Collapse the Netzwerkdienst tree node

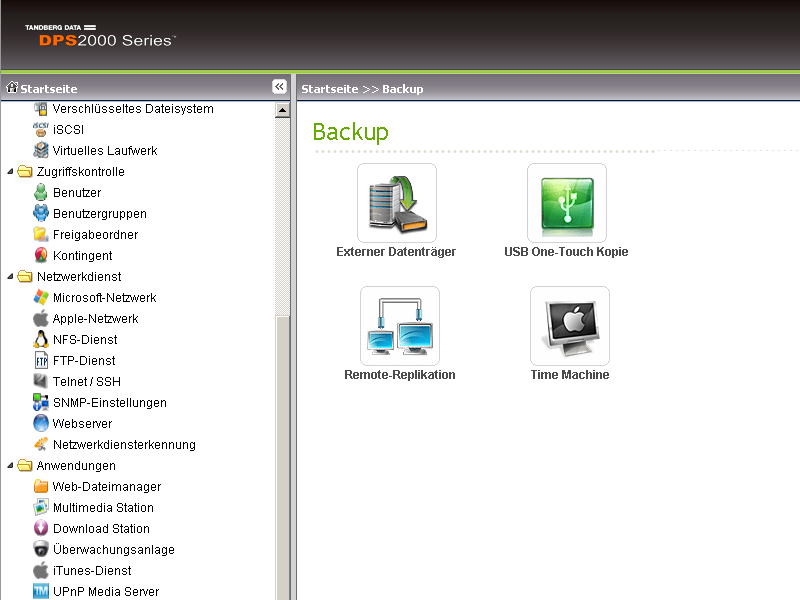click(x=10, y=277)
